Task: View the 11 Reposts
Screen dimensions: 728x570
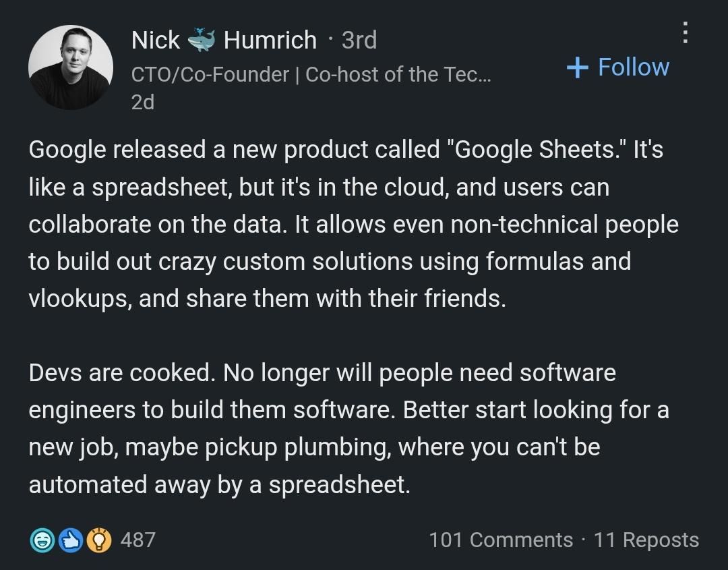Action: pyautogui.click(x=646, y=540)
